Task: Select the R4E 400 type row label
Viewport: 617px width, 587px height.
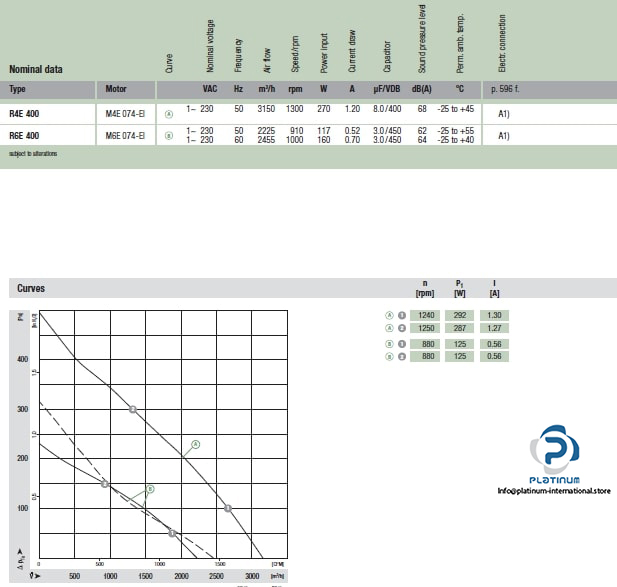Action: [x=25, y=113]
